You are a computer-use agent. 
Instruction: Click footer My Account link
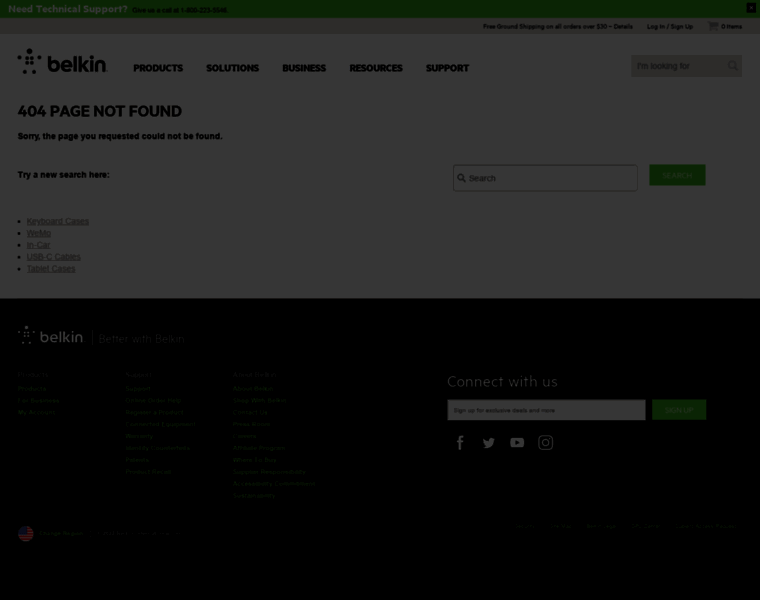pyautogui.click(x=36, y=412)
